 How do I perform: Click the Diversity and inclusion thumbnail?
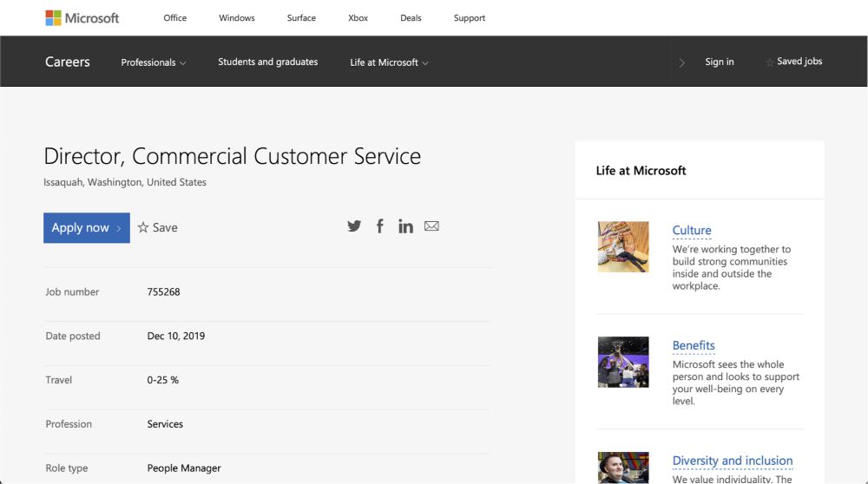[623, 468]
